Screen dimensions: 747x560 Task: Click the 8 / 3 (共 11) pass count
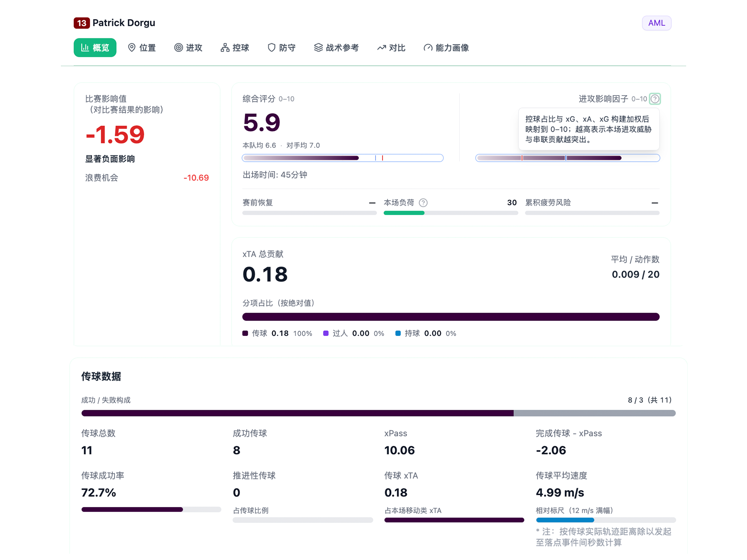(x=650, y=400)
